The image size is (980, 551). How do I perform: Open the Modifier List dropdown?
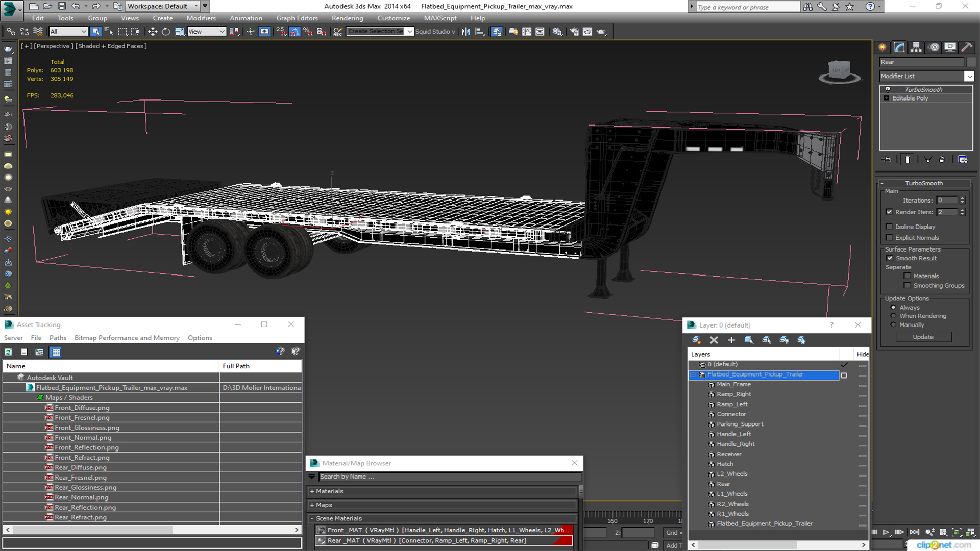[926, 76]
